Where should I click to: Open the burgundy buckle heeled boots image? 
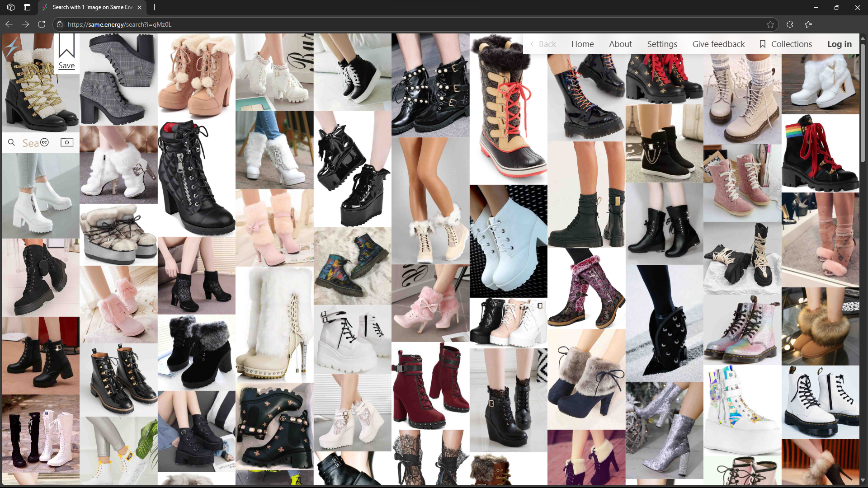click(430, 385)
